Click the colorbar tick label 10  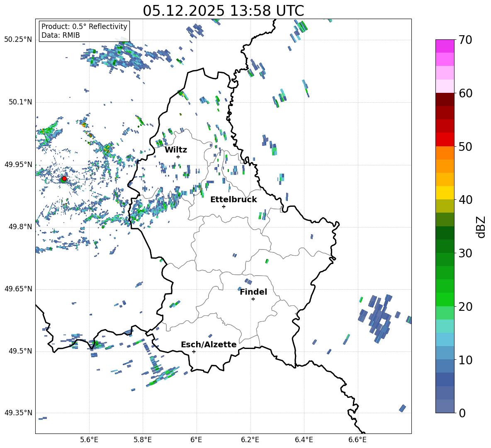point(465,360)
